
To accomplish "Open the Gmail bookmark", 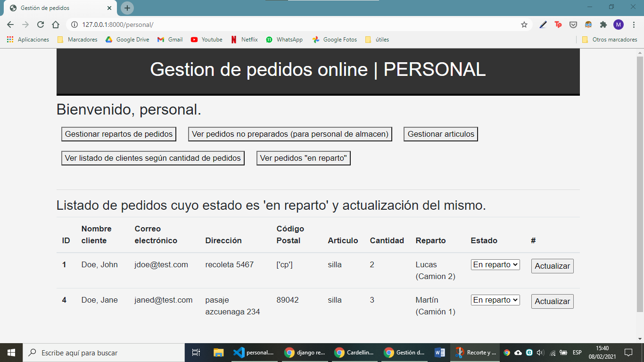I will click(170, 40).
